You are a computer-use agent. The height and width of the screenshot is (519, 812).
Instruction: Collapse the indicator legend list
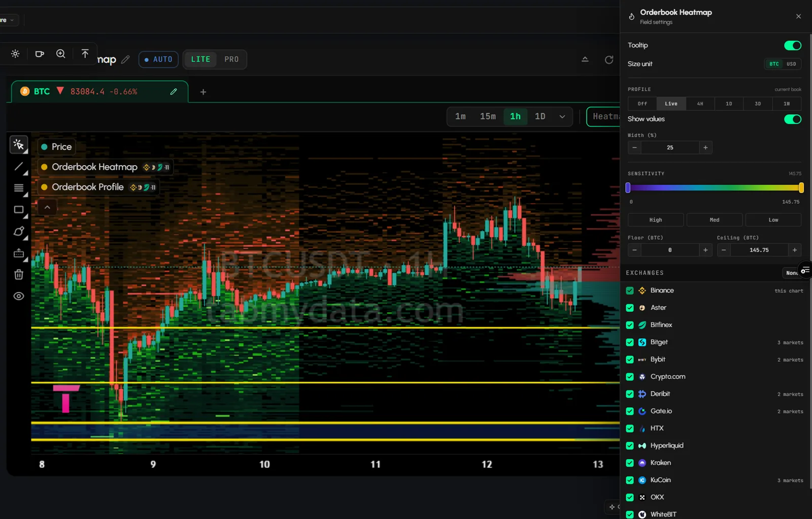coord(47,207)
